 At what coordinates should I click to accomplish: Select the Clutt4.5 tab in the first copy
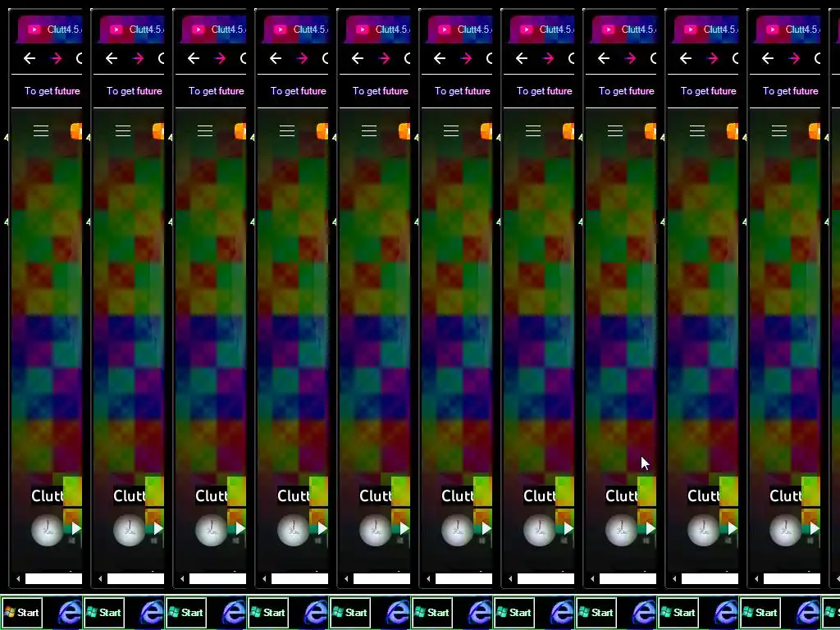point(50,30)
